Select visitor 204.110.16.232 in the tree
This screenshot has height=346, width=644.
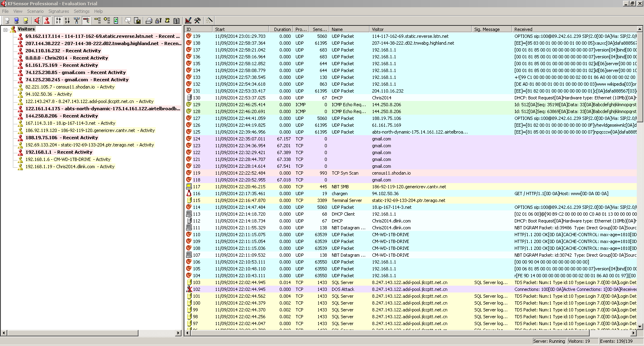click(x=63, y=51)
